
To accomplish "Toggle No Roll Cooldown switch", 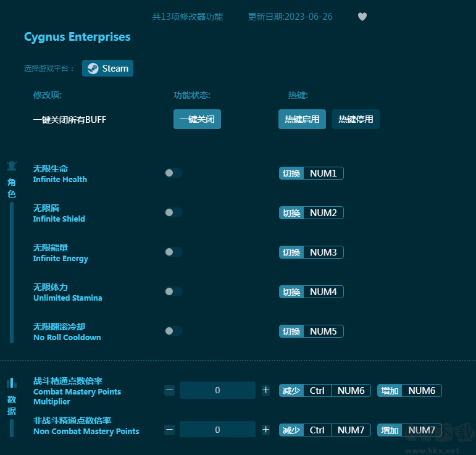I will point(173,331).
